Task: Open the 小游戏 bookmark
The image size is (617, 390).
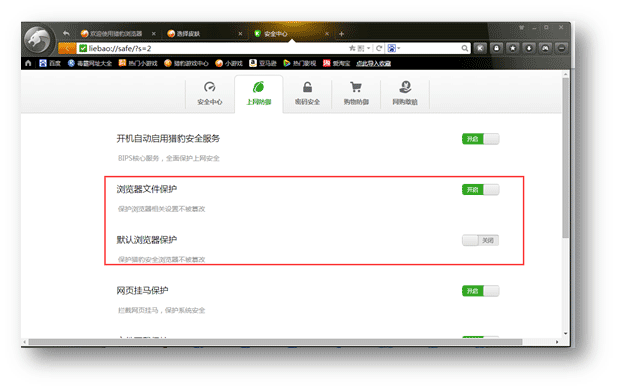Action: 229,63
